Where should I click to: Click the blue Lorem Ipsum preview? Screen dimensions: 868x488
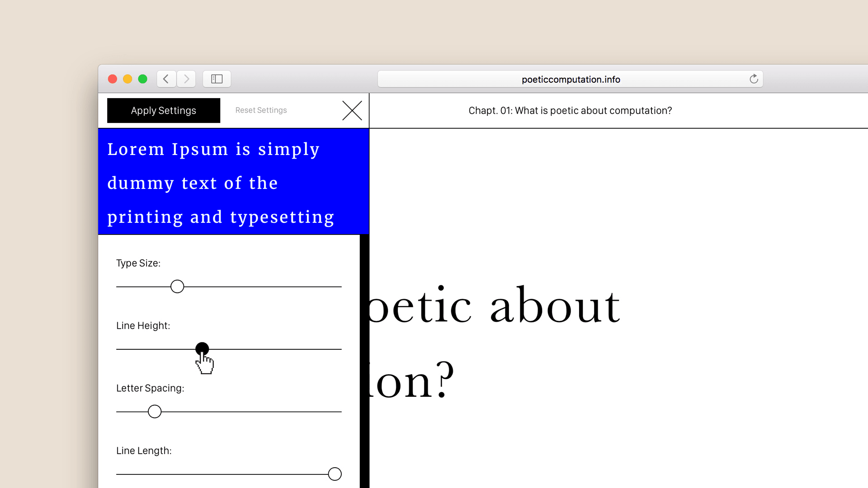[x=233, y=182]
